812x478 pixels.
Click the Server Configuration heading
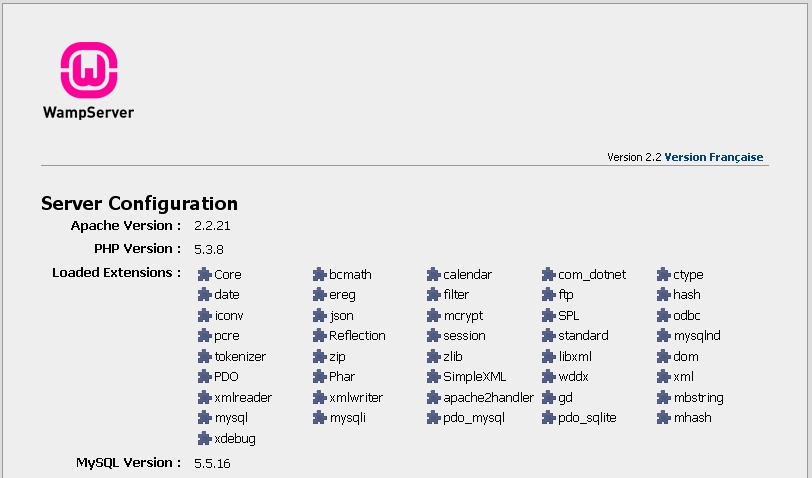139,203
